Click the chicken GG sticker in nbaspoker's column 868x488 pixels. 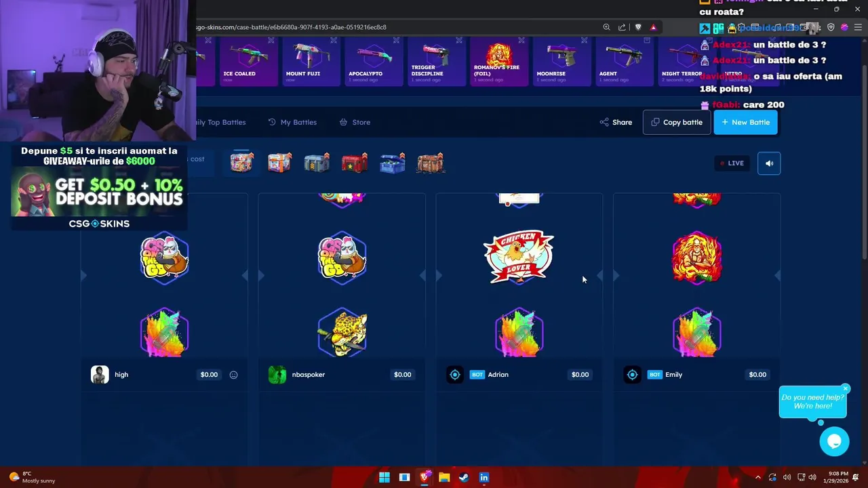point(342,257)
